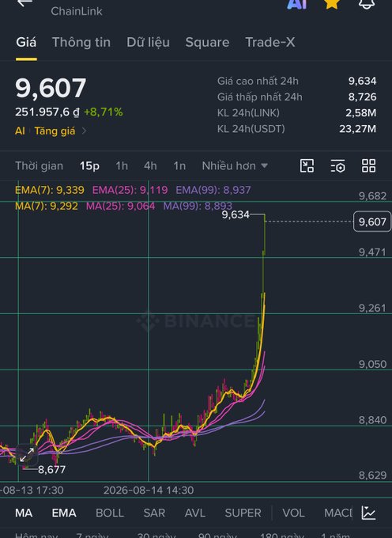392x538 pixels.
Task: Click the EMA(7): 9,339 legend label
Action: coord(50,190)
